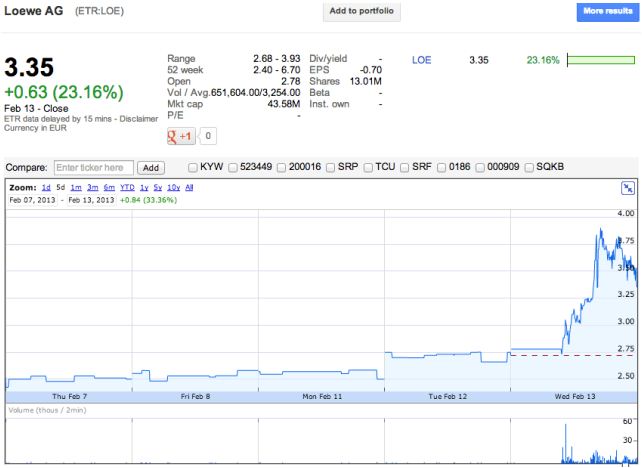Screen dimensions: 642x468
Task: Show All time zoom range
Action: [190, 187]
